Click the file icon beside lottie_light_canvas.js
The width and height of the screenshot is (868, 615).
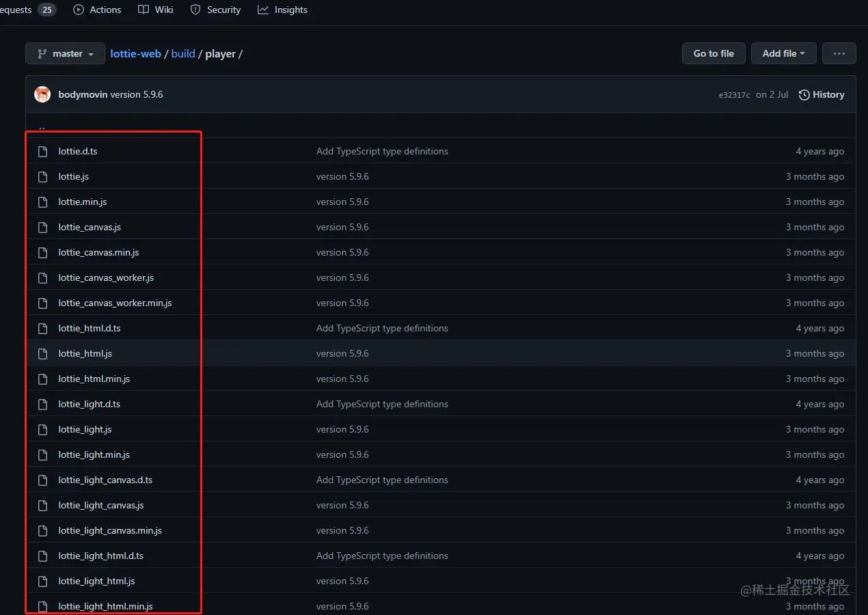pos(43,505)
